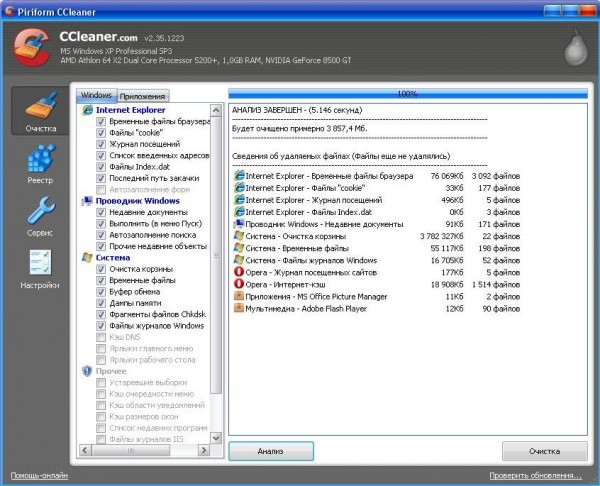Screen dimensions: 600x486
Task: Click the Opera icon beside Интернет-кэш
Action: pyautogui.click(x=239, y=284)
